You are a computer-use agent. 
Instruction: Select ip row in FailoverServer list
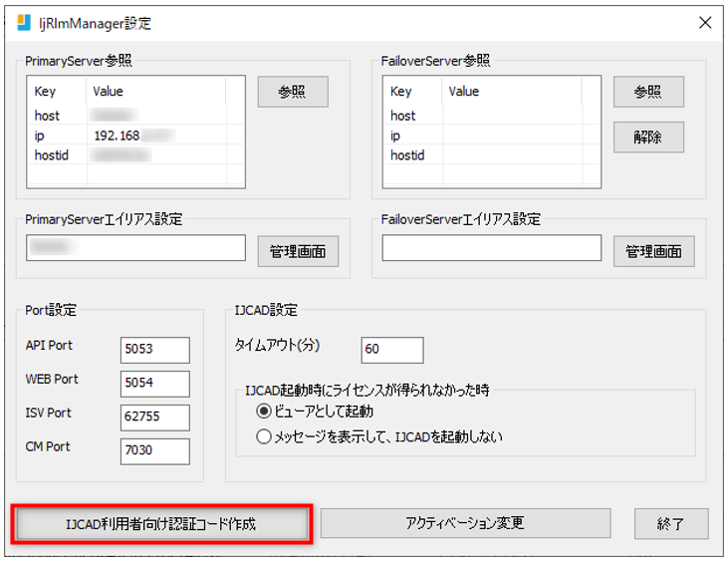coord(491,136)
